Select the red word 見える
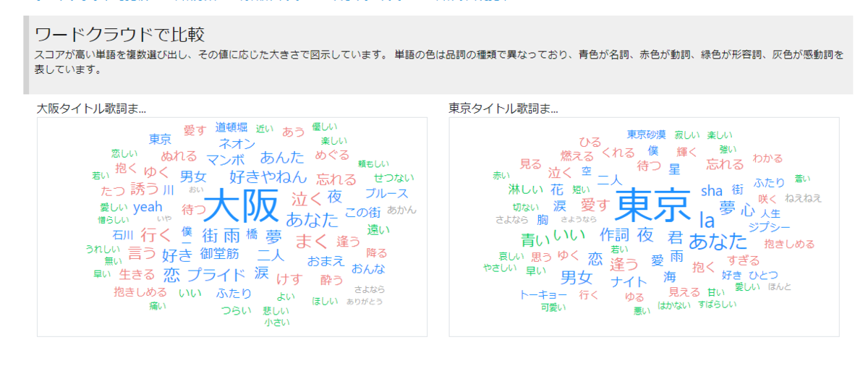Viewport: 868px width, 366px height. [684, 292]
